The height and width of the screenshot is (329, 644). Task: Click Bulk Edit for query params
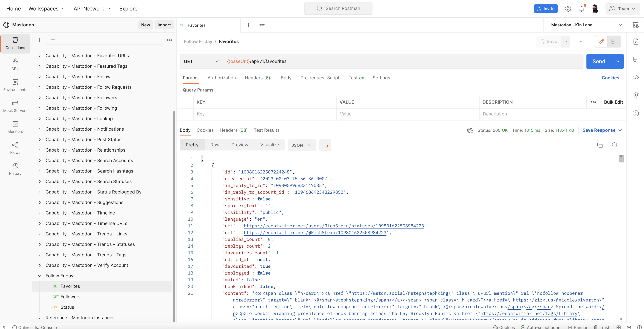pos(613,102)
